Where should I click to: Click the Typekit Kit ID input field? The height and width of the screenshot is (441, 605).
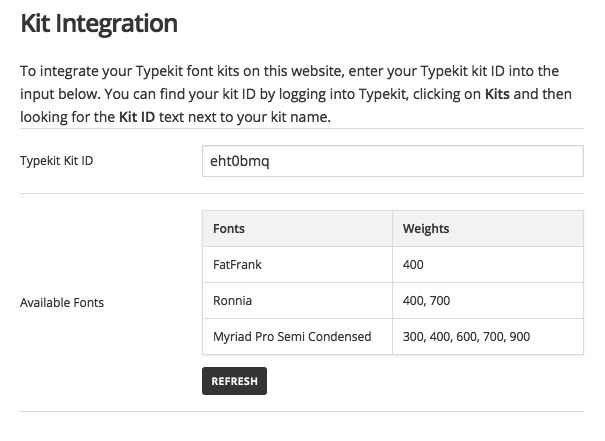(392, 161)
